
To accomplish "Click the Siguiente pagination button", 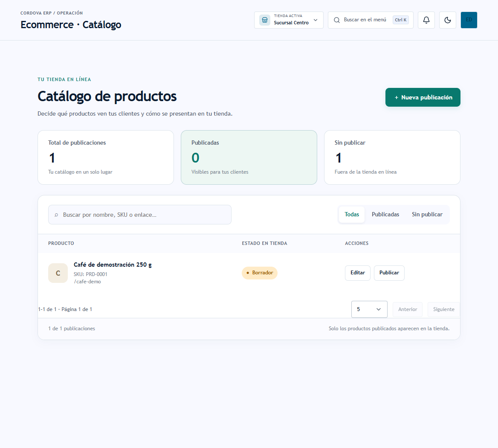I will (x=444, y=309).
